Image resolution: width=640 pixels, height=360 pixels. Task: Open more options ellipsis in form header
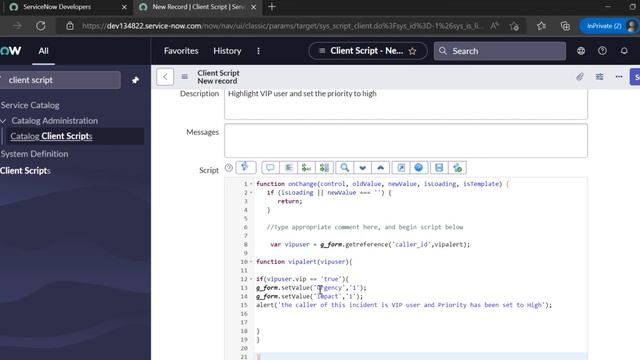point(619,77)
